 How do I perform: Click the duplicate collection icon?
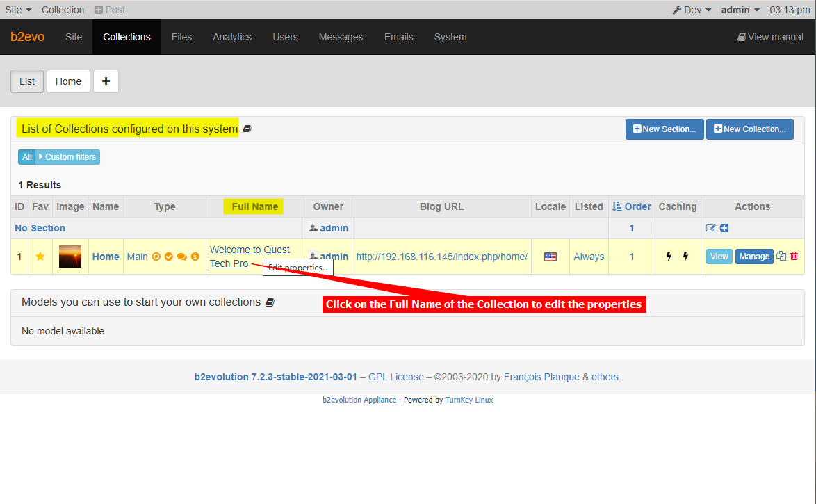(781, 256)
